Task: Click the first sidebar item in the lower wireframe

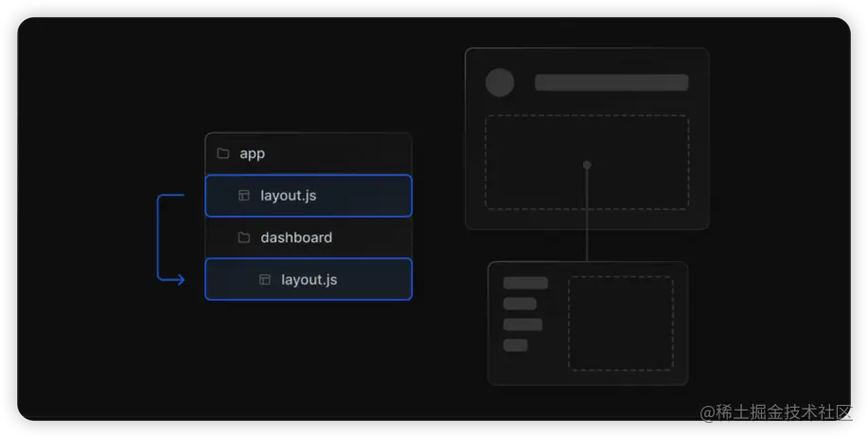Action: 525,283
